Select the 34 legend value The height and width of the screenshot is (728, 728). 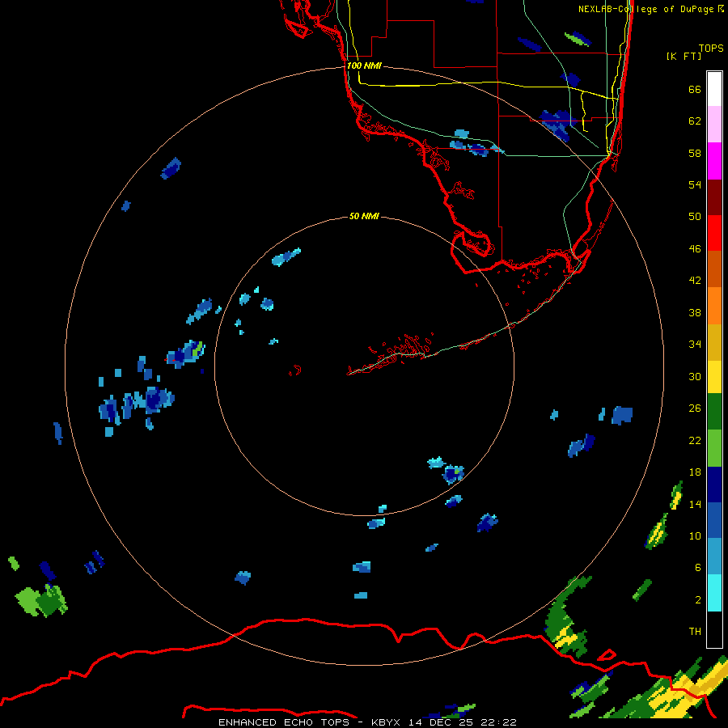pos(695,345)
